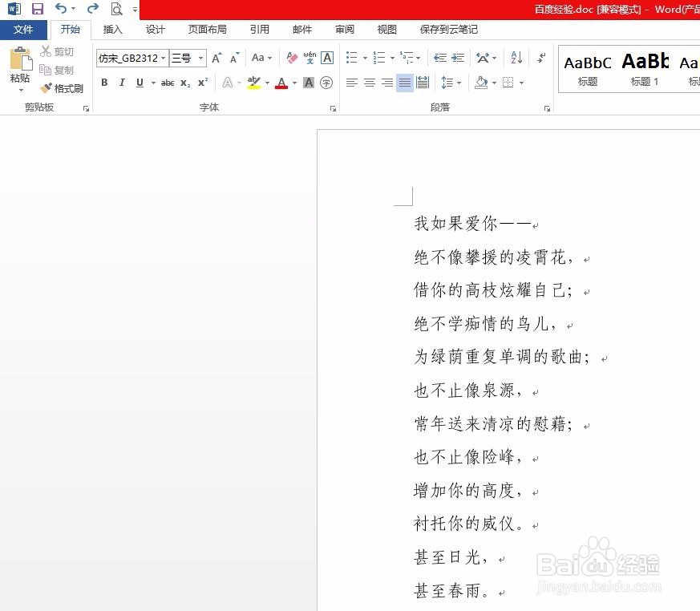700x611 pixels.
Task: Apply paragraph shading fill bucket
Action: pyautogui.click(x=481, y=83)
